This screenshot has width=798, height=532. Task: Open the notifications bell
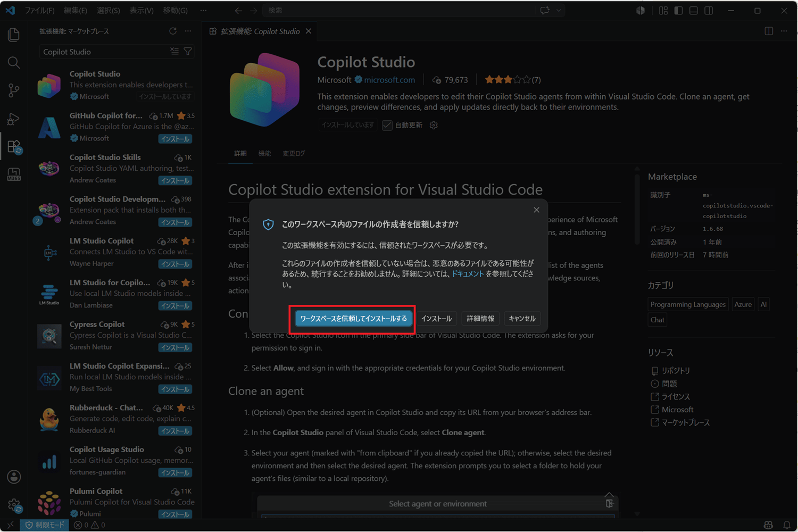click(786, 525)
